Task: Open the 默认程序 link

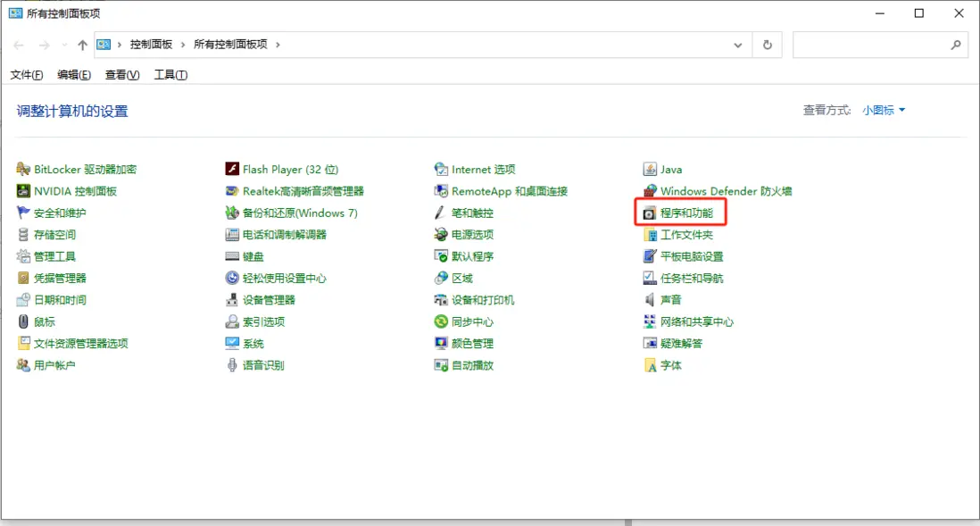Action: pos(472,256)
